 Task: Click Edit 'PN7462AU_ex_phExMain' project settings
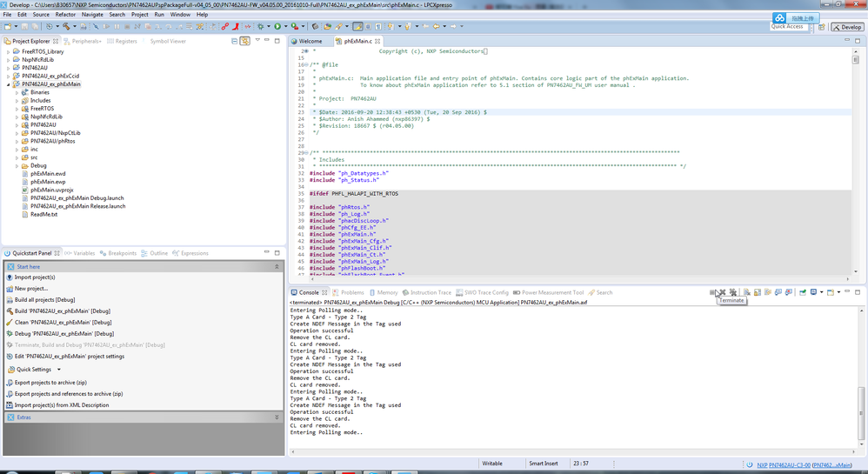[70, 357]
